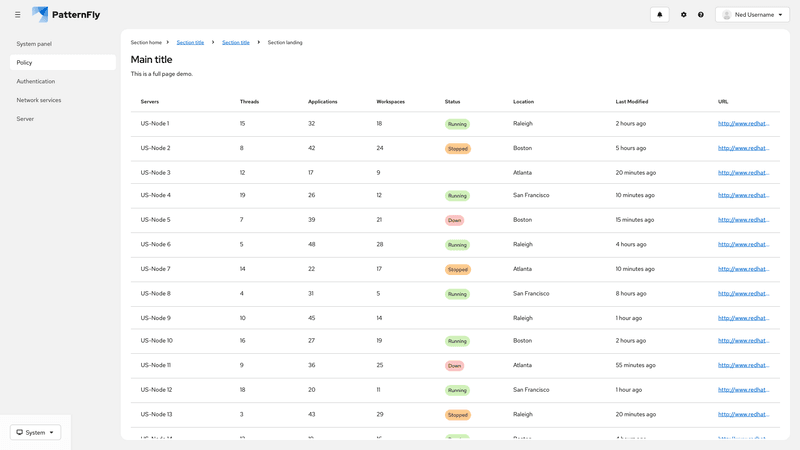The height and width of the screenshot is (450, 800).
Task: Click the Down status badge of US-Node 5
Action: tap(455, 220)
